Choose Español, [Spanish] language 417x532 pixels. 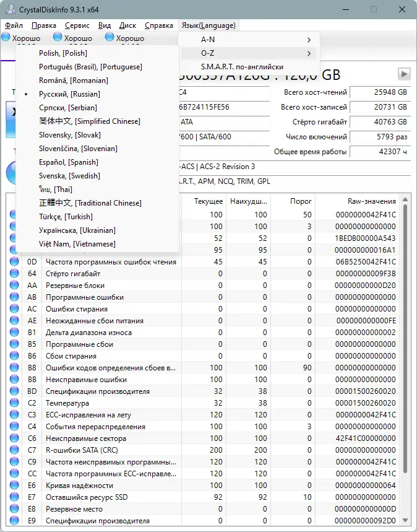click(98, 162)
